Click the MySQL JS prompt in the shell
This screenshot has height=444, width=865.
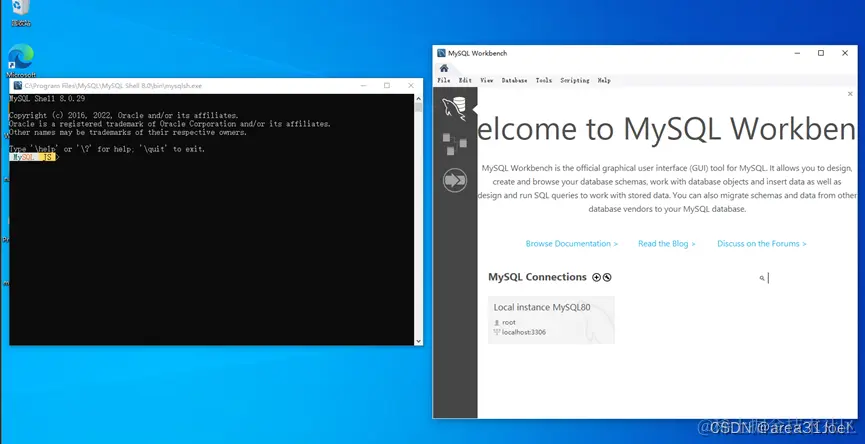34,158
